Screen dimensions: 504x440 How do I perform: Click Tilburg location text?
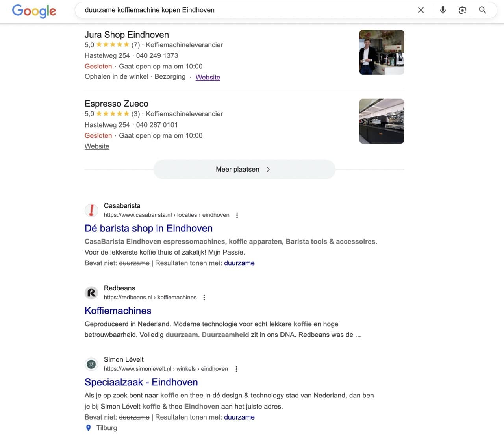click(x=107, y=428)
